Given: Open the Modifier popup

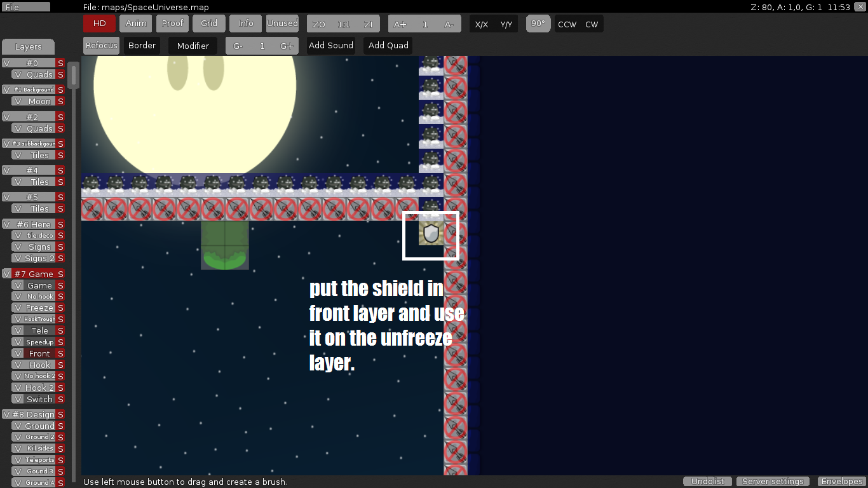Looking at the screenshot, I should (x=193, y=46).
